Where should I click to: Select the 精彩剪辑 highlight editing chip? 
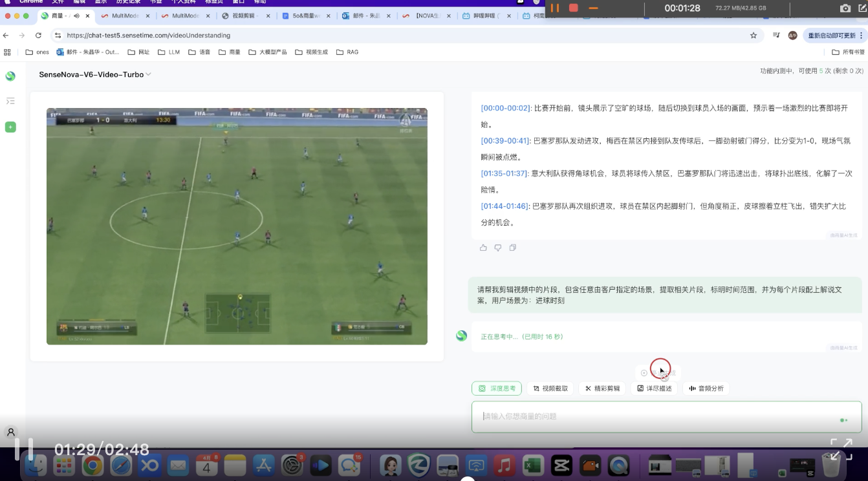[603, 389]
